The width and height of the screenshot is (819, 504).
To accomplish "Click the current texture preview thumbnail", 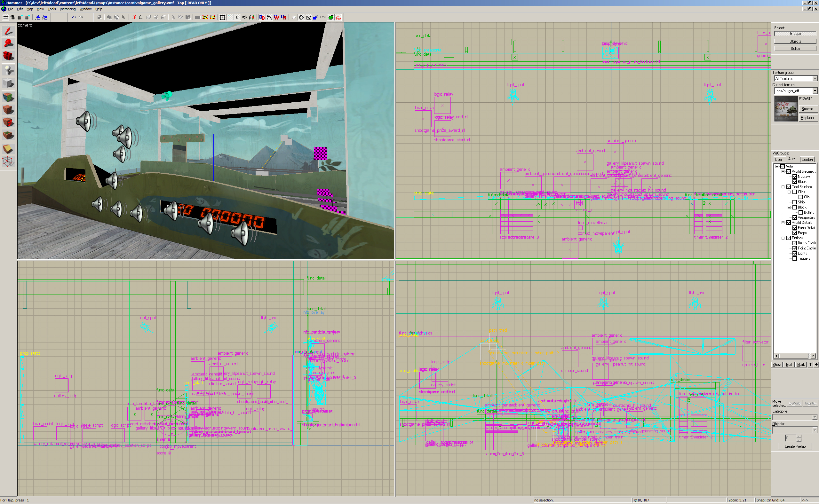I will tap(786, 109).
